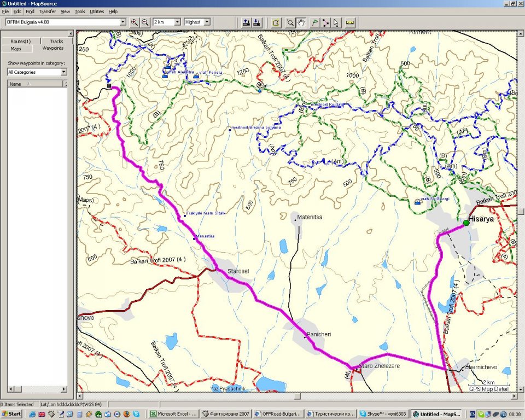Open the Help menu

(113, 11)
